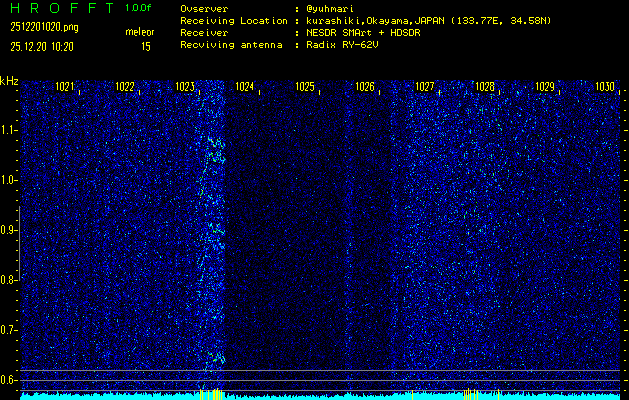Screen dimensions: 629x400
Task: Click the meteor count label
Action: coord(140,32)
